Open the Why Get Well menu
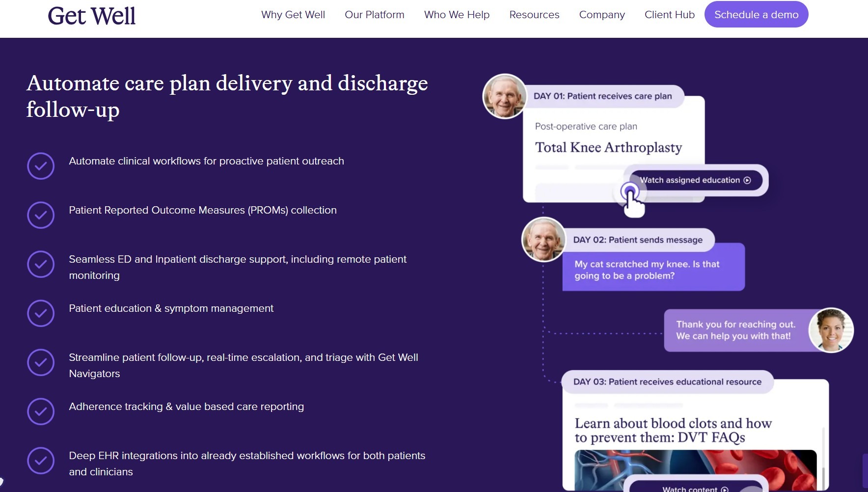This screenshot has width=868, height=492. (x=293, y=15)
